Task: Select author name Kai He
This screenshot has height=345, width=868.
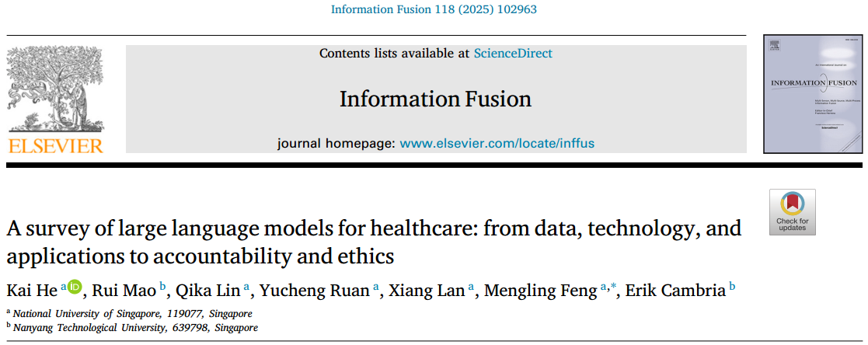Action: click(32, 290)
